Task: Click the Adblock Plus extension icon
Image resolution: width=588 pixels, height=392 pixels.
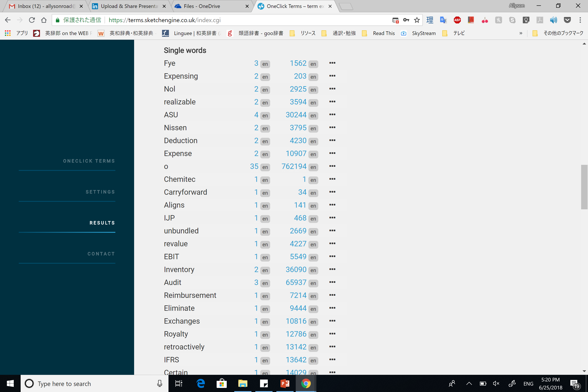Action: point(457,20)
